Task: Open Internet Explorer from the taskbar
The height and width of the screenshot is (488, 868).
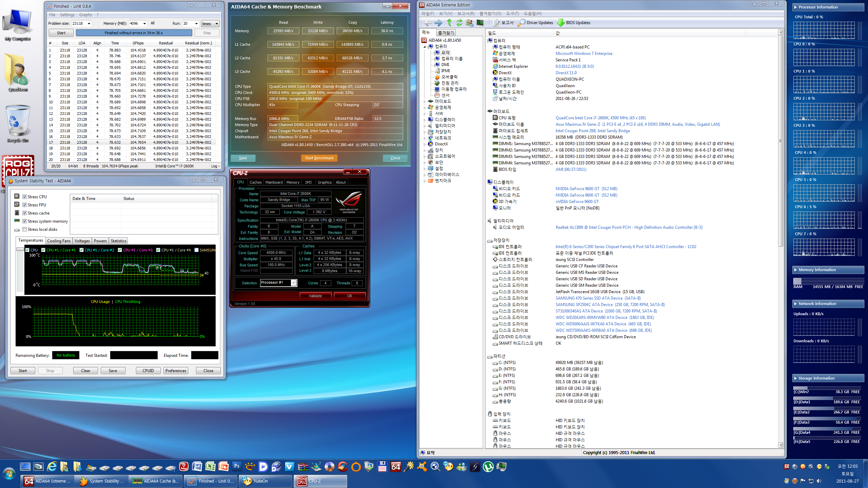Action: pos(52,467)
